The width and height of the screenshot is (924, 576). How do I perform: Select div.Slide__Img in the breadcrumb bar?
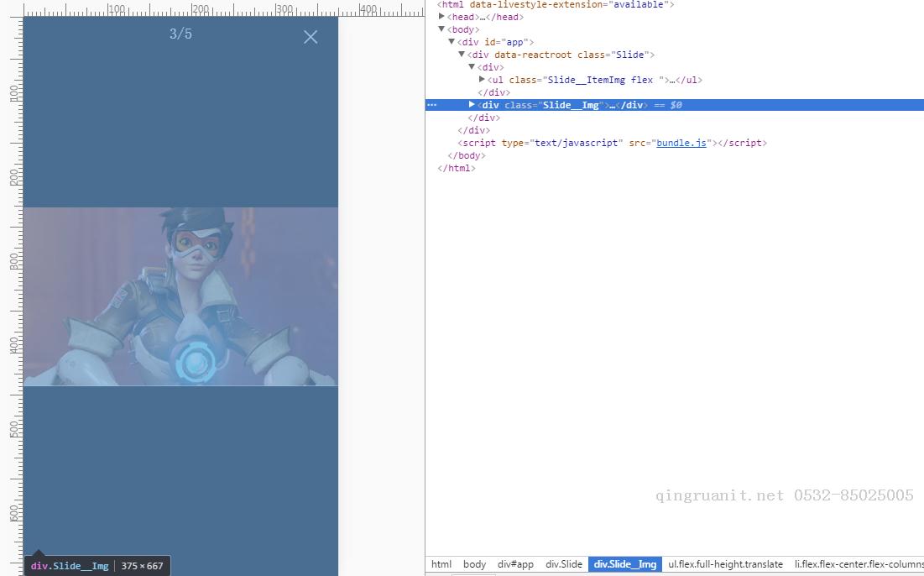pyautogui.click(x=625, y=564)
